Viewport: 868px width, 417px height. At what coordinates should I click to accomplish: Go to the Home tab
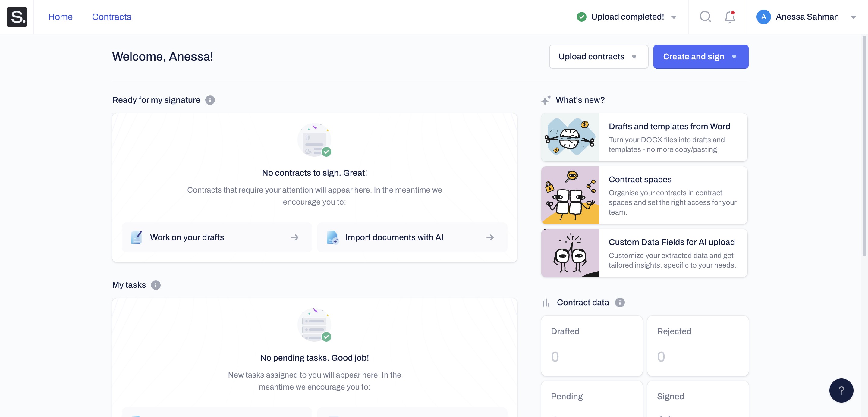pyautogui.click(x=60, y=17)
